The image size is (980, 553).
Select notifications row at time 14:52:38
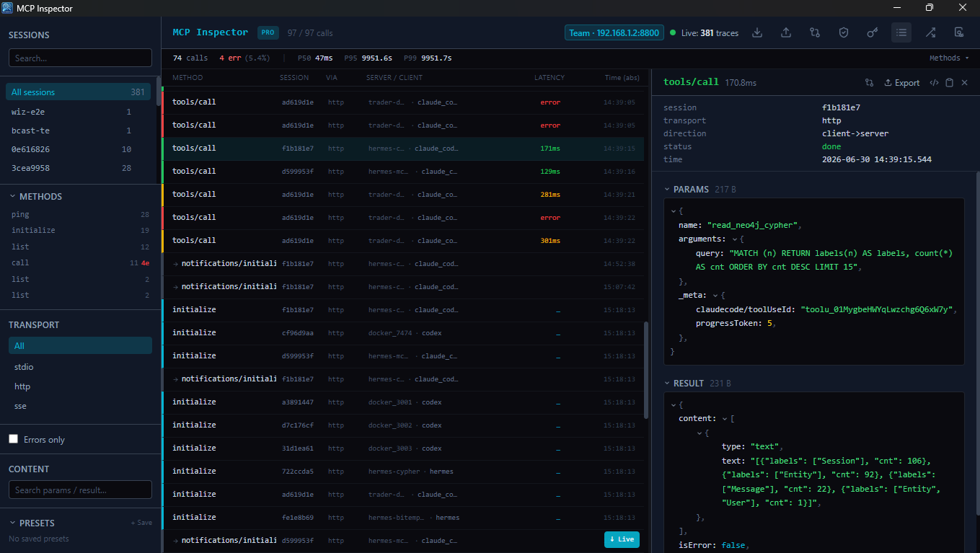(404, 264)
